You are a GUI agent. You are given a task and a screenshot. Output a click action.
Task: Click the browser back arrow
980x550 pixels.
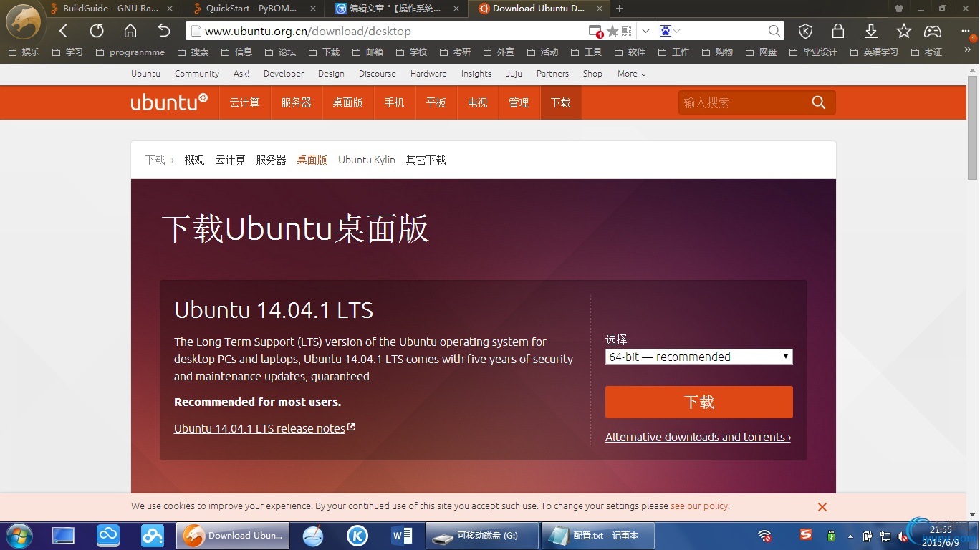[x=63, y=31]
